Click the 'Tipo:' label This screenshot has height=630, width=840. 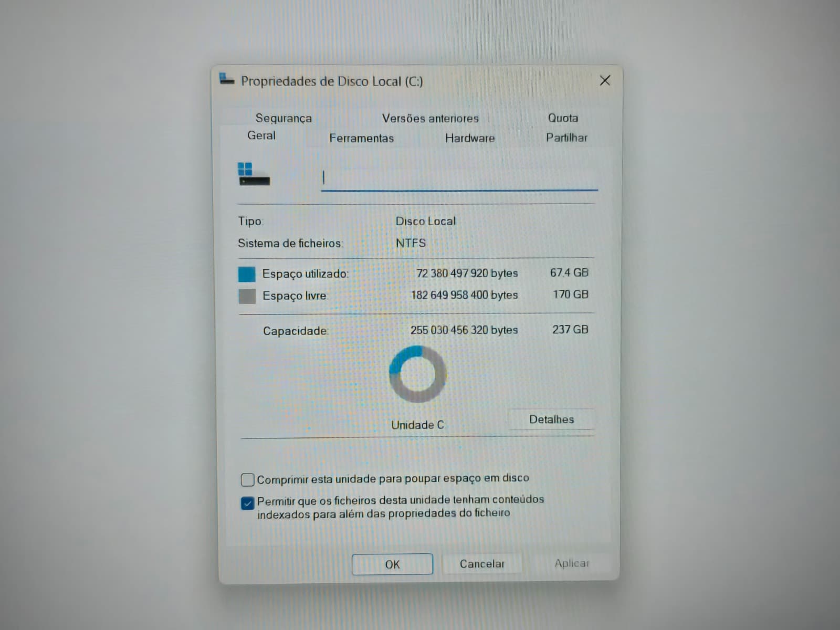(250, 221)
